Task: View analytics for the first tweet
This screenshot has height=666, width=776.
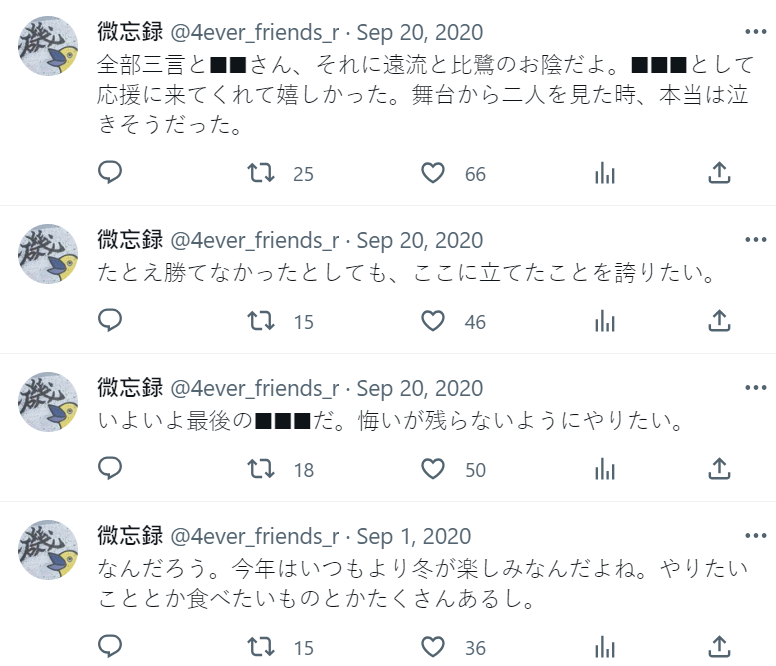Action: point(605,173)
